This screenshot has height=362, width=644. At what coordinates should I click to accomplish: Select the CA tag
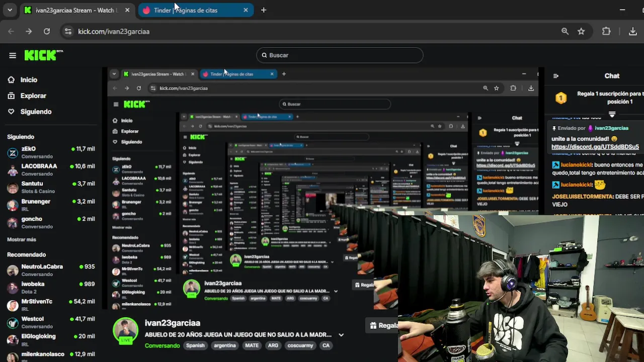click(x=326, y=345)
